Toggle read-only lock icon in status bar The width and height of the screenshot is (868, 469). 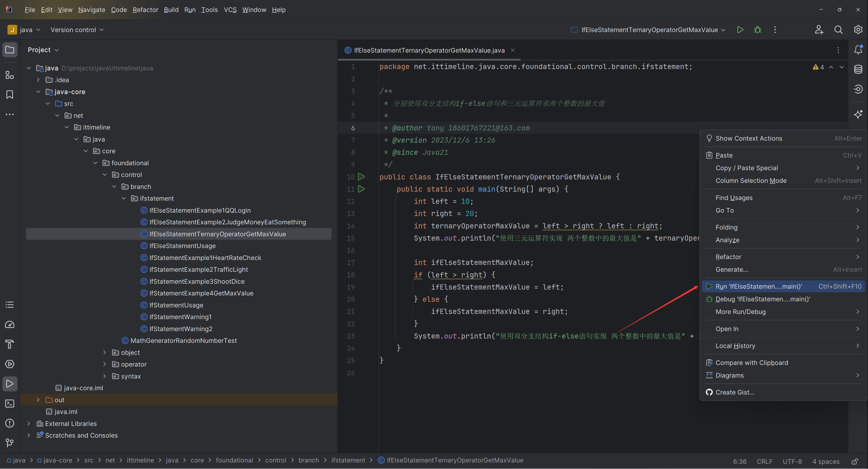[x=855, y=461]
